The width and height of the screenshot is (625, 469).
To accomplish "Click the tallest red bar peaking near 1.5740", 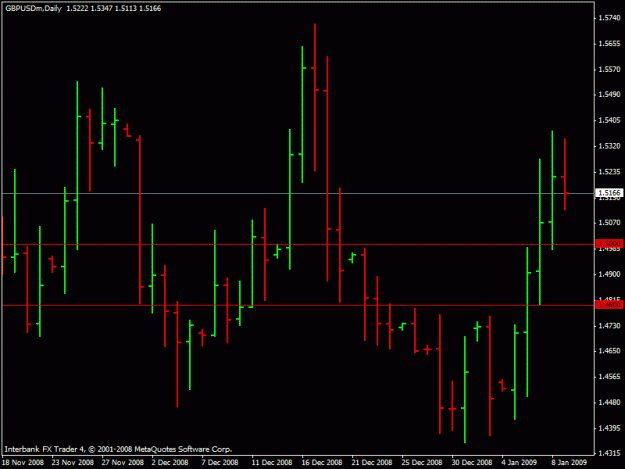I will point(315,97).
